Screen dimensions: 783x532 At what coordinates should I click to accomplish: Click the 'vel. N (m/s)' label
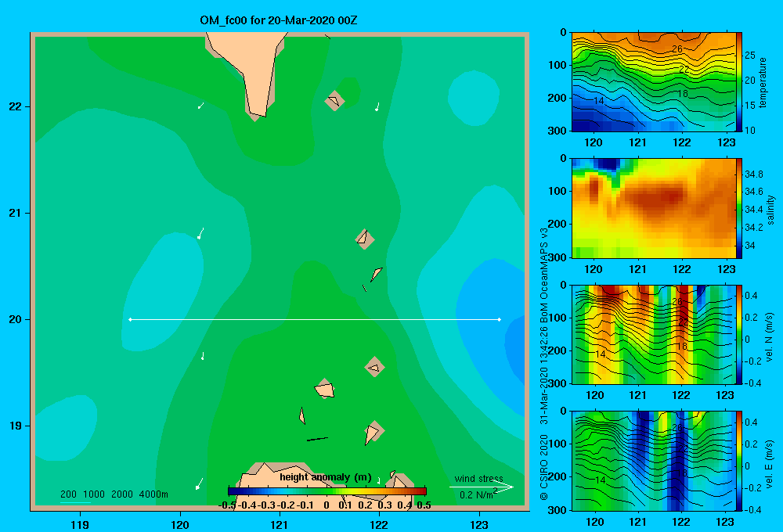(769, 337)
